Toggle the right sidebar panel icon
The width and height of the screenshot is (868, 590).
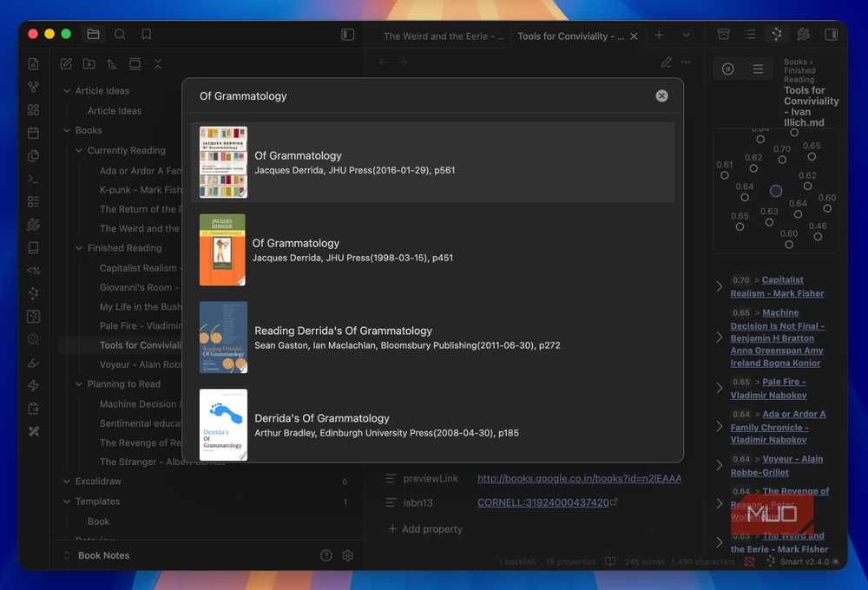(x=831, y=35)
